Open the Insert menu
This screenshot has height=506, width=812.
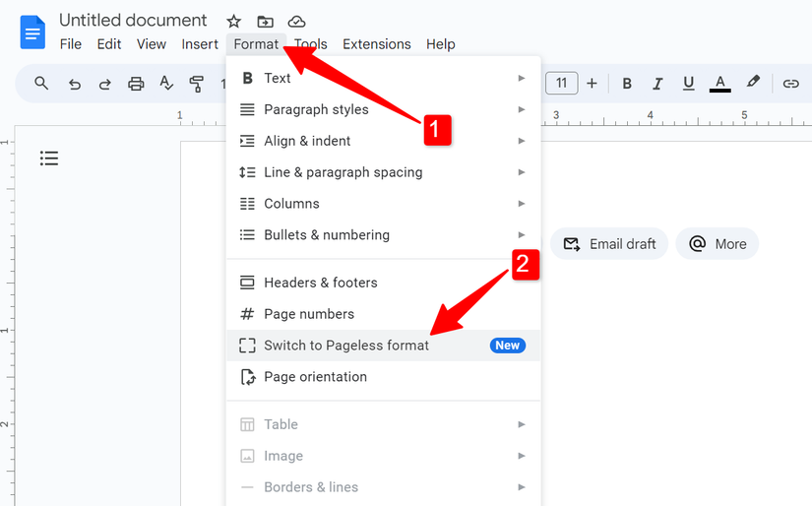point(200,44)
